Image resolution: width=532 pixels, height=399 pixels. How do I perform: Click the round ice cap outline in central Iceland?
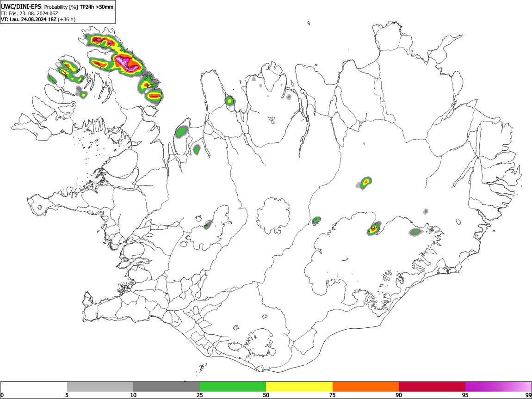(273, 215)
